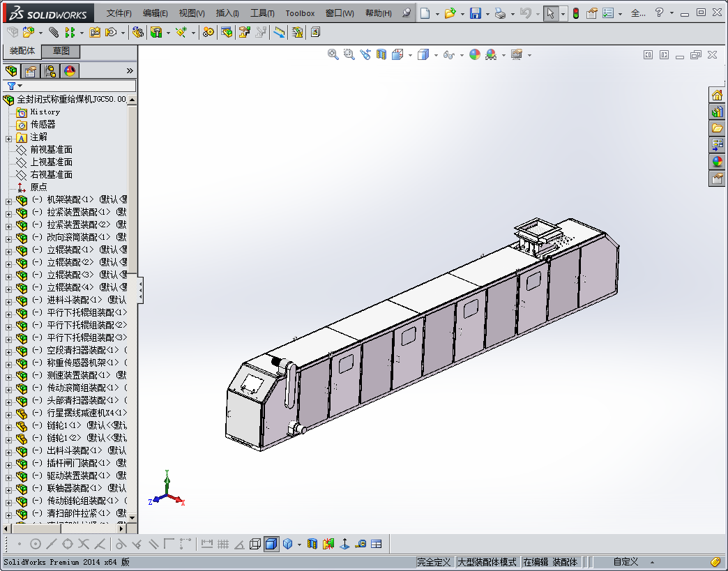Viewport: 728px width, 571px height.
Task: Expand the 机架装配<1> tree node
Action: (x=8, y=201)
